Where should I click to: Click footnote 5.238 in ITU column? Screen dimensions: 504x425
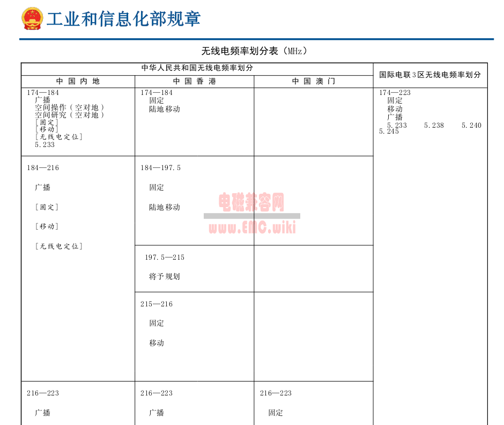coord(434,126)
